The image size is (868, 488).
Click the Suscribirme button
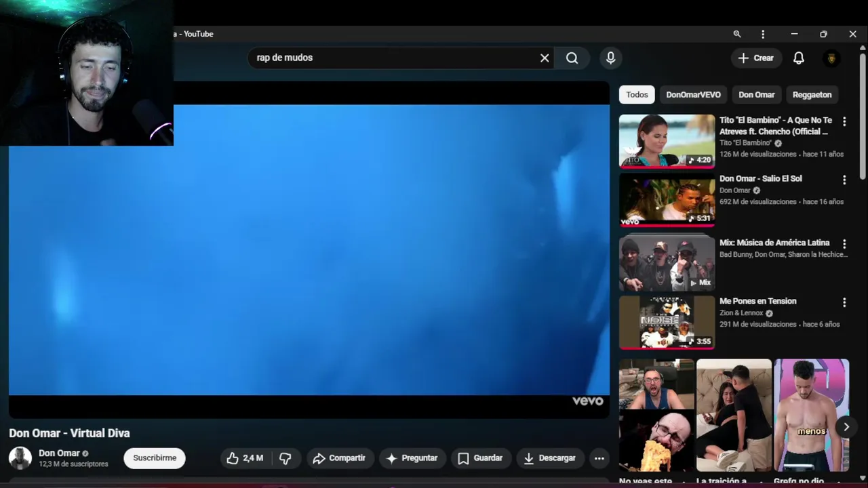[155, 458]
